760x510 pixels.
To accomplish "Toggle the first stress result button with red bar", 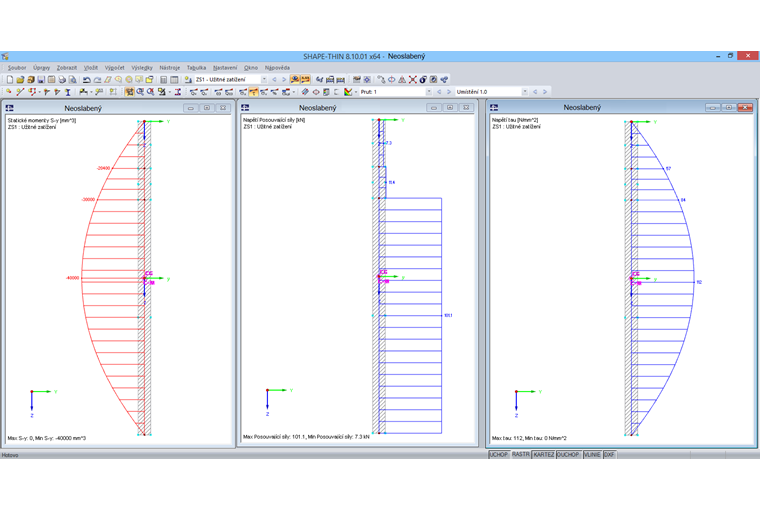I will pos(243,92).
